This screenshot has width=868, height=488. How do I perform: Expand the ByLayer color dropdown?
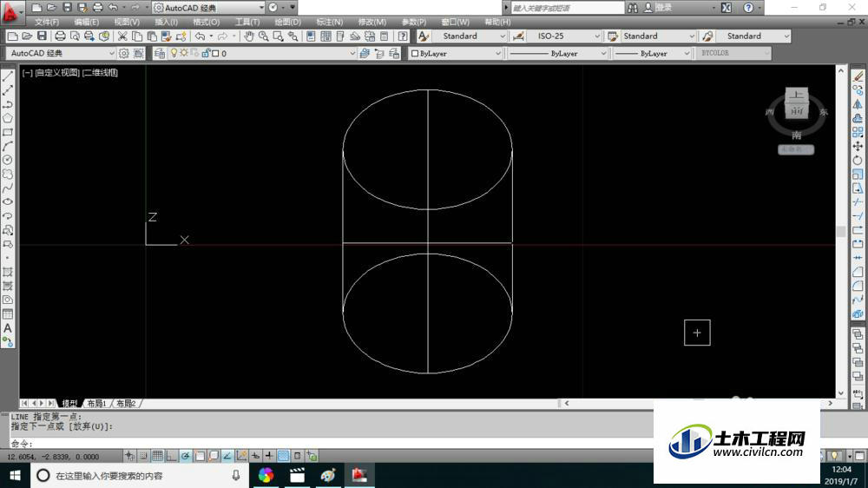(456, 53)
